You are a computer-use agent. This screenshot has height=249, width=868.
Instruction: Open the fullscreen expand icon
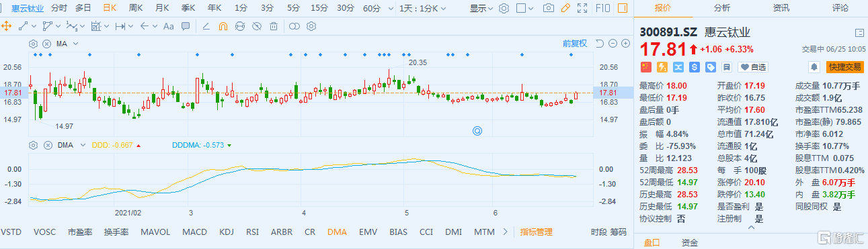pyautogui.click(x=582, y=8)
